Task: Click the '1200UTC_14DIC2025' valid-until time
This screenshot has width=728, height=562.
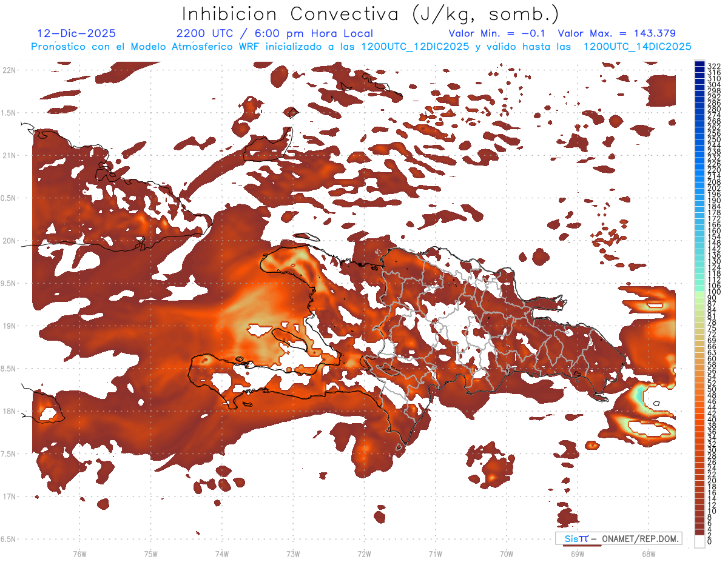Action: click(637, 47)
